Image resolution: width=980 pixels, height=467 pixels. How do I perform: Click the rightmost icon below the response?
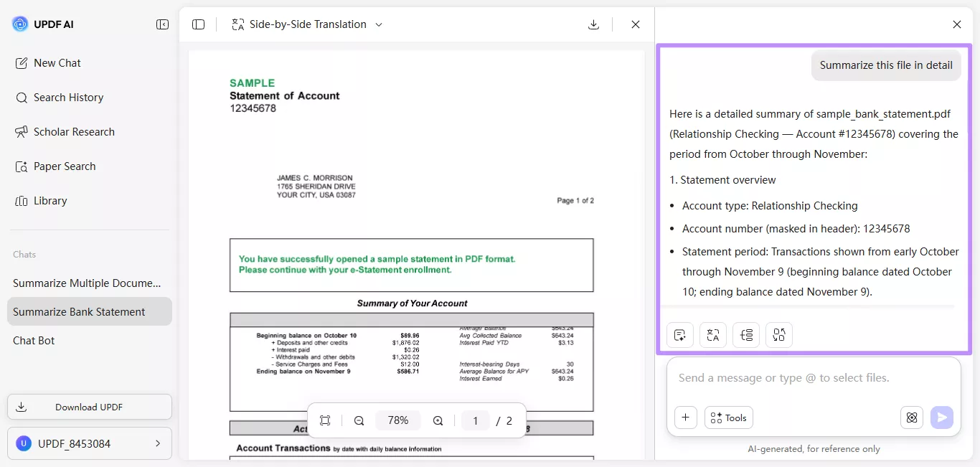coord(779,335)
